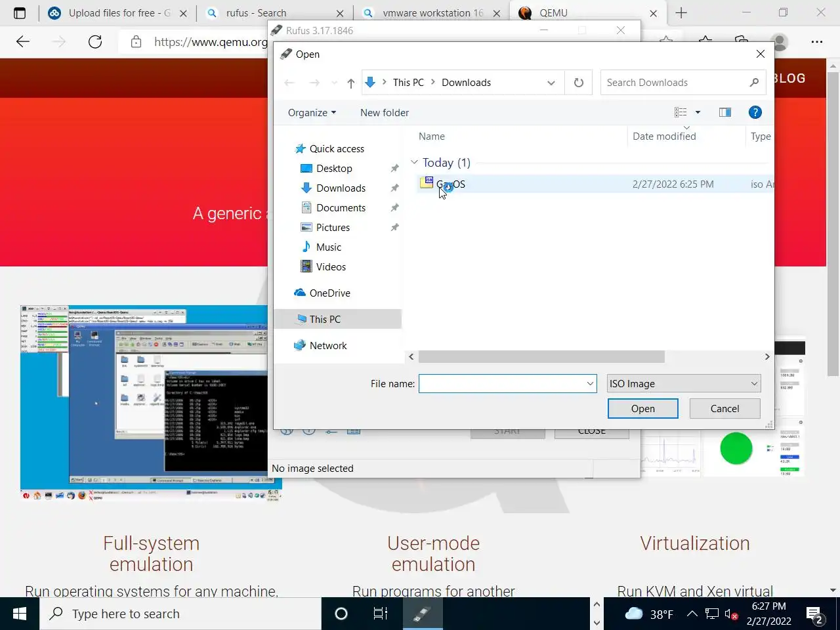The width and height of the screenshot is (840, 630).
Task: Select OneDrive in the navigation pane
Action: pos(329,293)
